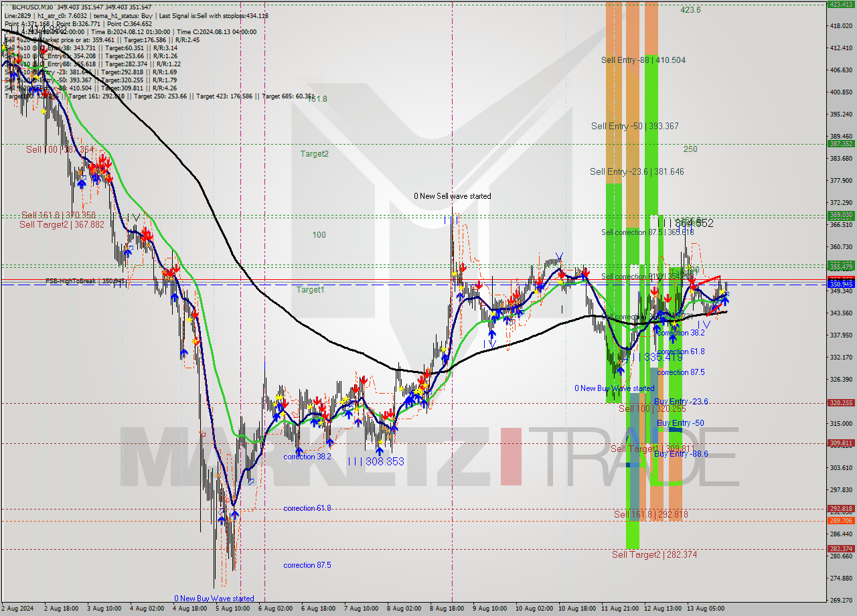
Task: Click the 'FSB-HighToBreak | 350.945' label
Action: pos(86,281)
